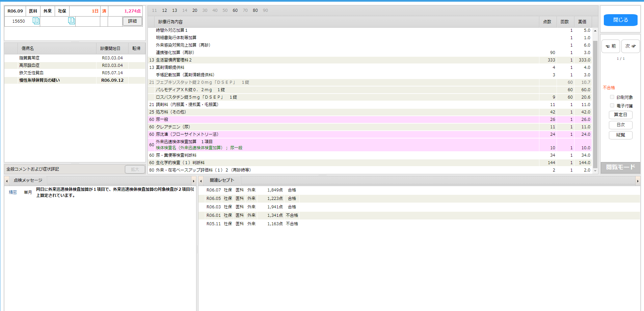Select the 関連レセプト tab
Screen dimensions: 644x311
pos(222,180)
